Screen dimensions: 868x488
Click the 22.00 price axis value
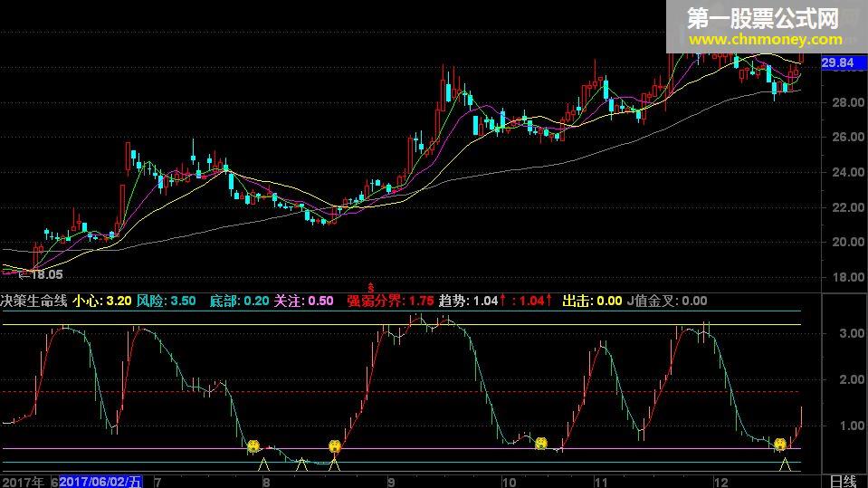pos(847,207)
